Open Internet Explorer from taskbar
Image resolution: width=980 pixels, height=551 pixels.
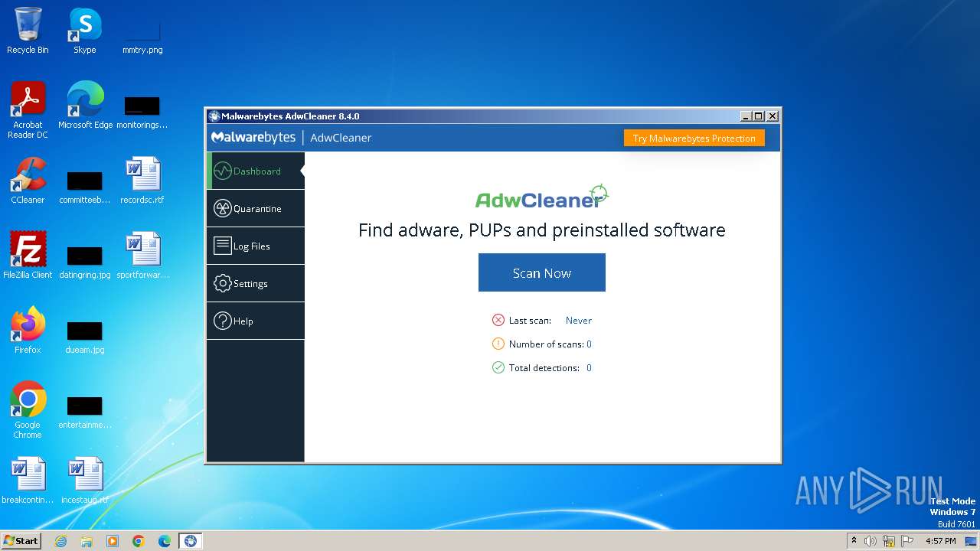pos(60,541)
